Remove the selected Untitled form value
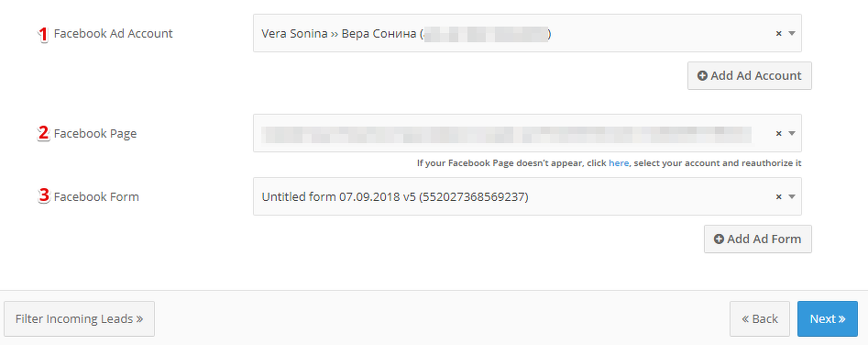Screen dimensions: 868x345 [x=778, y=196]
